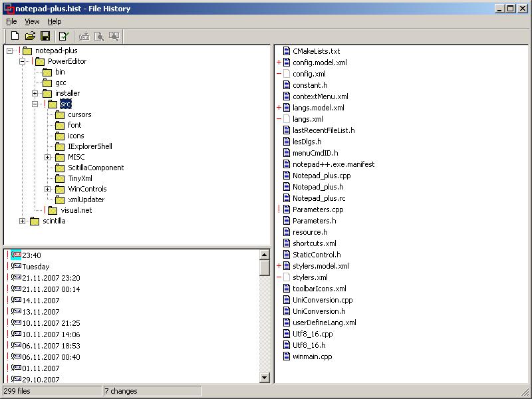Click the blank file icon of langs.xml
This screenshot has width=532, height=399.
pyautogui.click(x=287, y=119)
